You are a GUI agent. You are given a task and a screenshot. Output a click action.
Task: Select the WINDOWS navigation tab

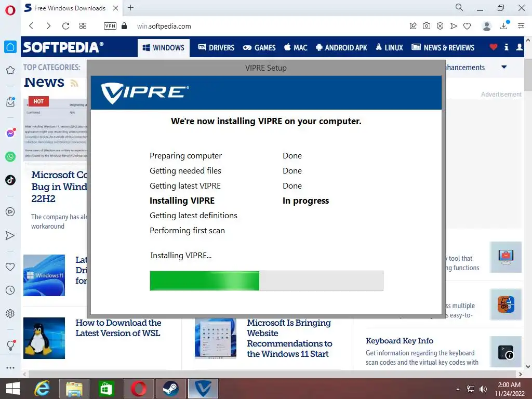[x=164, y=47]
